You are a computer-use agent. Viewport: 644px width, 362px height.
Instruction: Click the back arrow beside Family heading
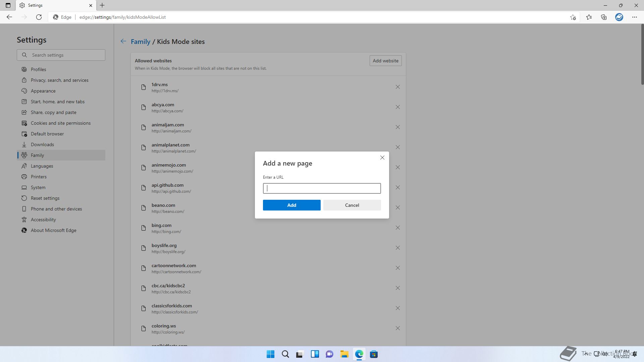123,41
